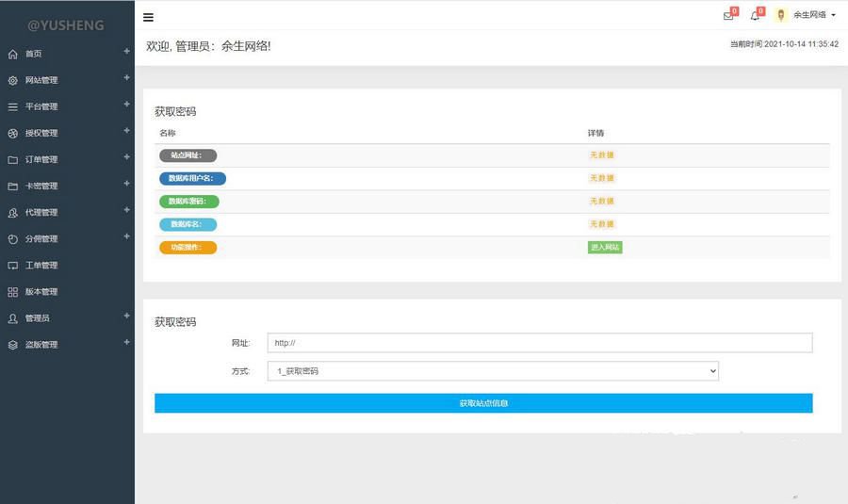Screen dimensions: 848x504
Task: Click the green 进入网站 button
Action: (605, 247)
